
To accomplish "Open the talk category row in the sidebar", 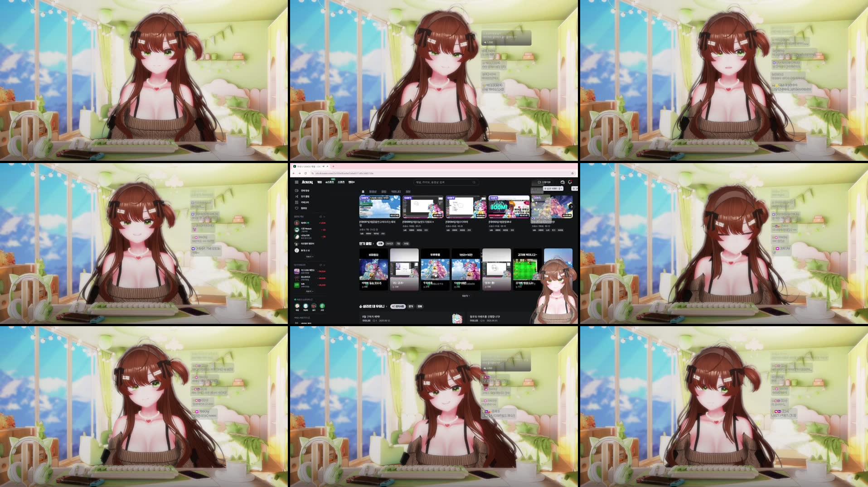I will pos(310,285).
